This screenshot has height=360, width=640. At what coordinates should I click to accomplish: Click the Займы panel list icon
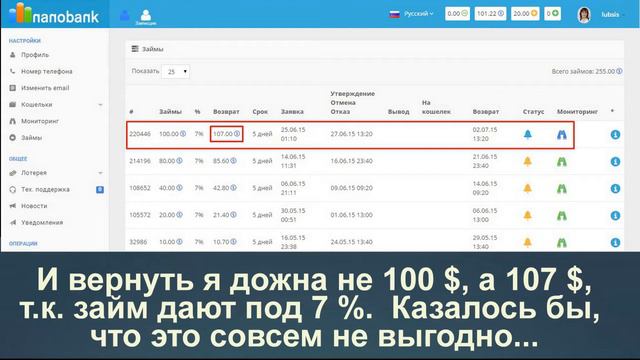tap(135, 49)
